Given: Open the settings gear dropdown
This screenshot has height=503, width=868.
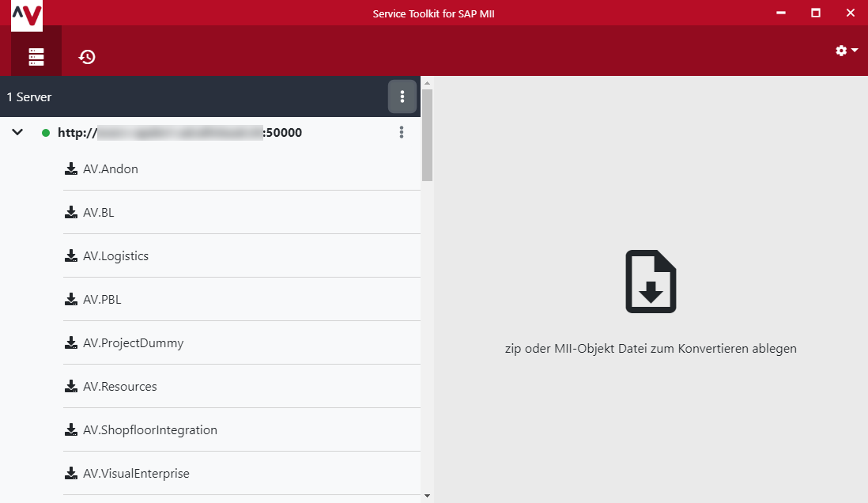Looking at the screenshot, I should pyautogui.click(x=846, y=51).
